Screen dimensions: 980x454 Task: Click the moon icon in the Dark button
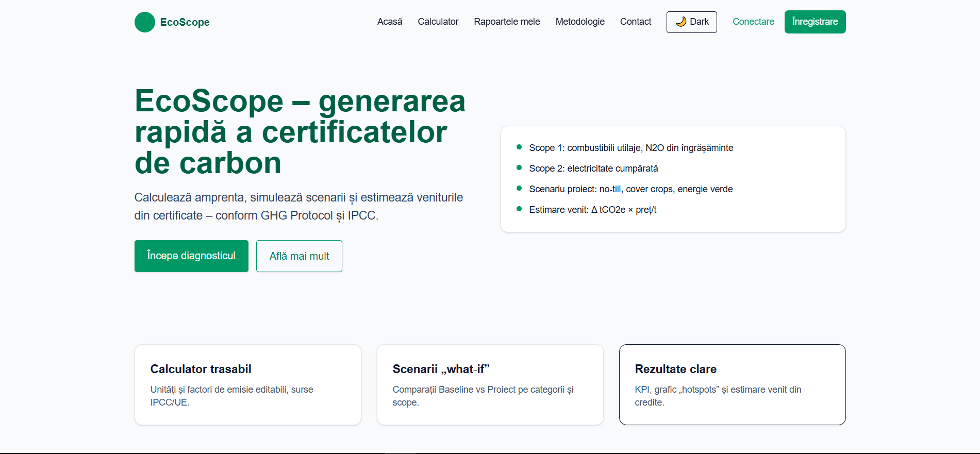pos(681,22)
